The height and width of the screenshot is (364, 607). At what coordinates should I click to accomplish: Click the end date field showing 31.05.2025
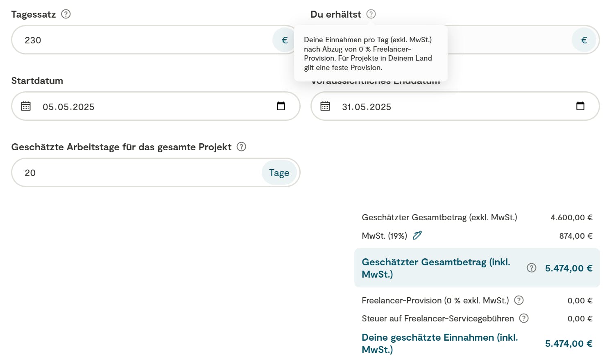(x=455, y=106)
